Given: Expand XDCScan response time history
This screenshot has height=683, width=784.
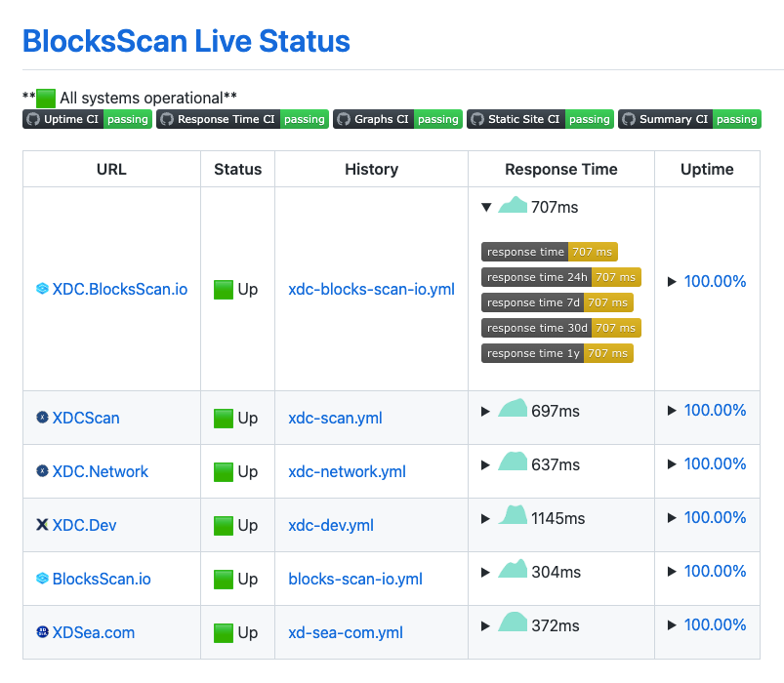Looking at the screenshot, I should (x=485, y=411).
